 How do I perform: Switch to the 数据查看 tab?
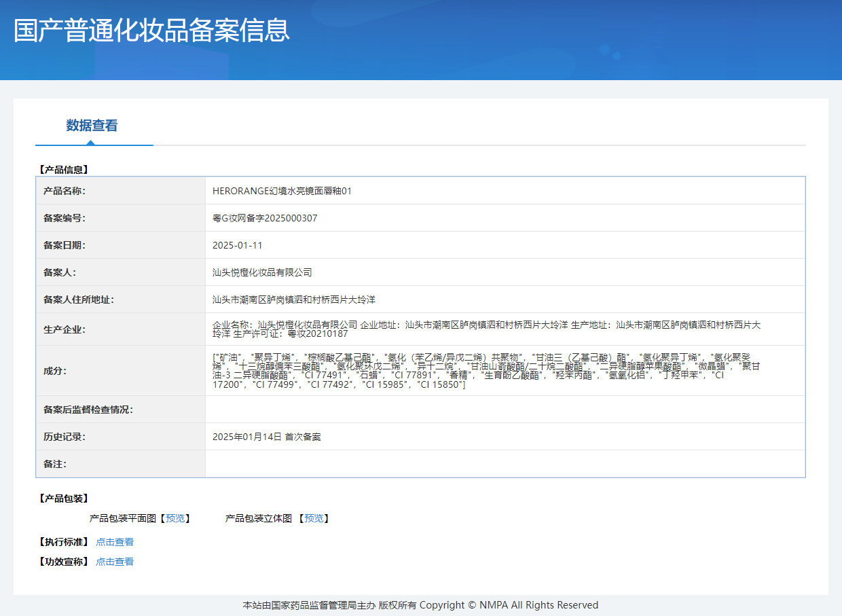coord(92,126)
